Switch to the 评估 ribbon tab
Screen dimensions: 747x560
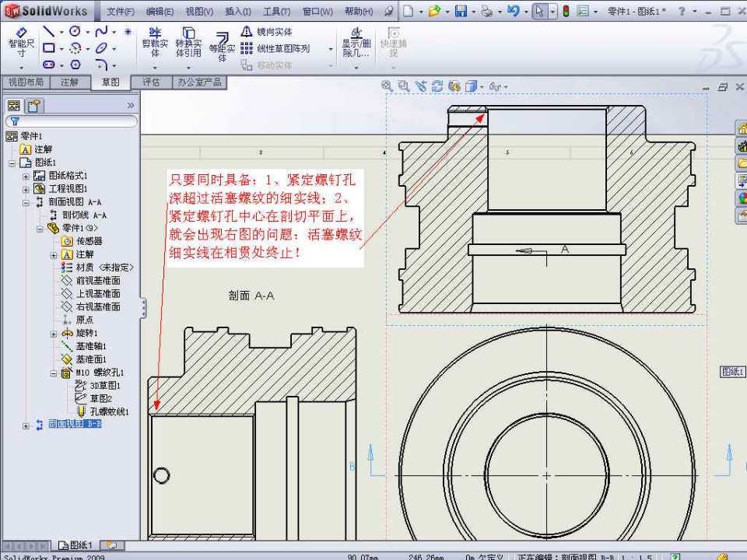point(151,82)
